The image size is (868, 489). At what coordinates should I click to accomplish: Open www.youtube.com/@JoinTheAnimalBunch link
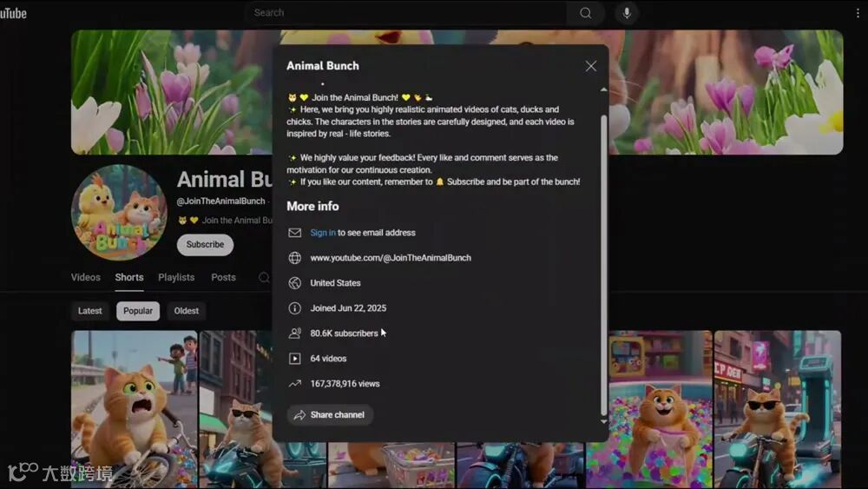391,257
